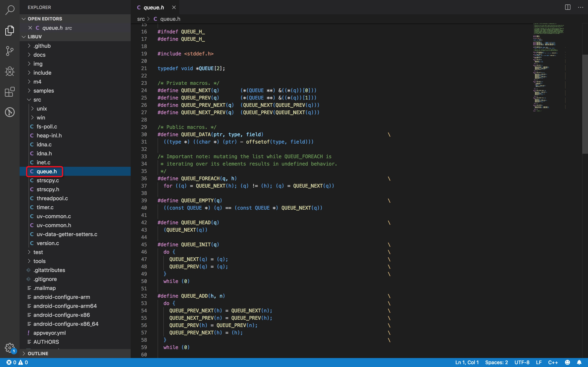This screenshot has width=588, height=367.
Task: Expand the include folder
Action: click(x=42, y=73)
